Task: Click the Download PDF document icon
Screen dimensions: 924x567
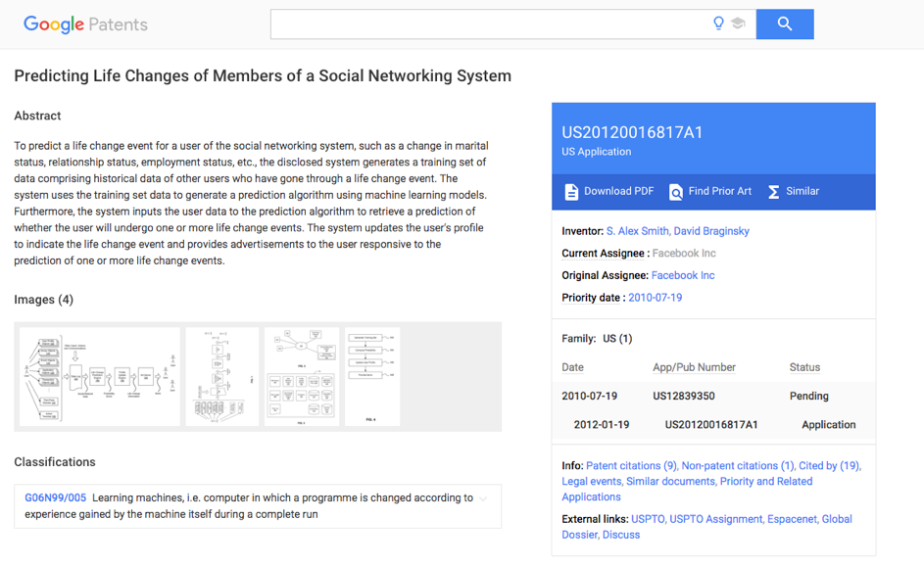Action: 571,192
